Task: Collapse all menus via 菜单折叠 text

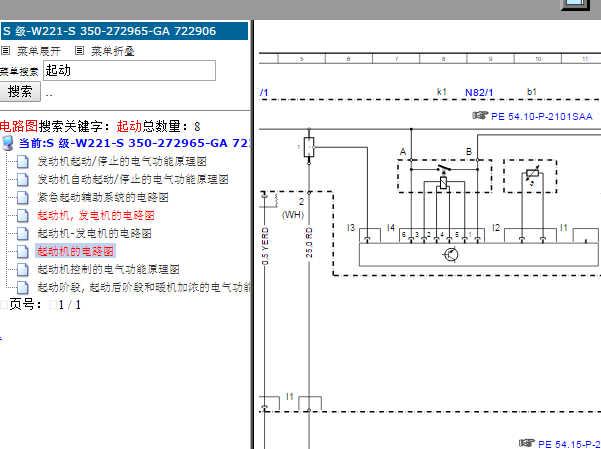Action: coord(113,51)
